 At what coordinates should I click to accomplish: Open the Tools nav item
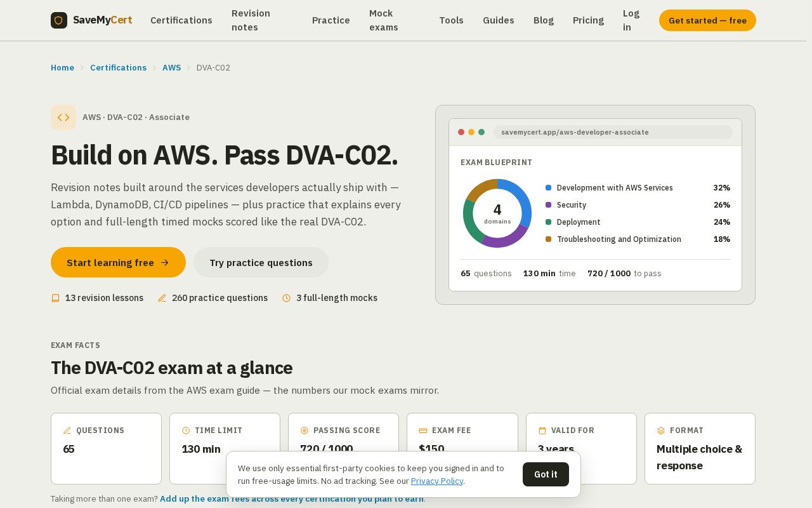451,20
